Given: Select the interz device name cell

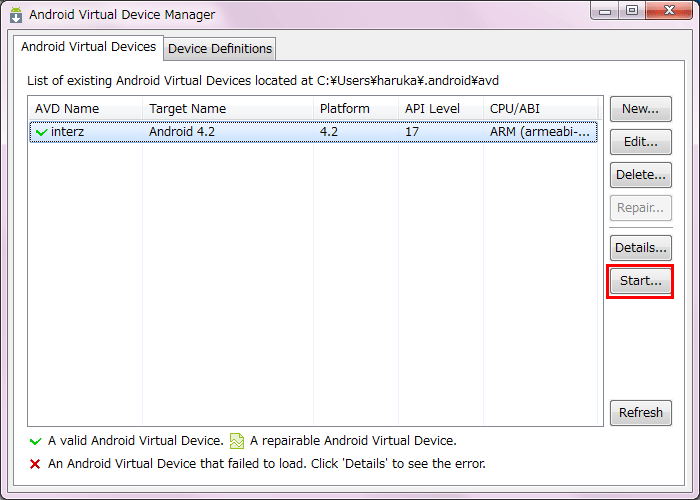Looking at the screenshot, I should [67, 132].
